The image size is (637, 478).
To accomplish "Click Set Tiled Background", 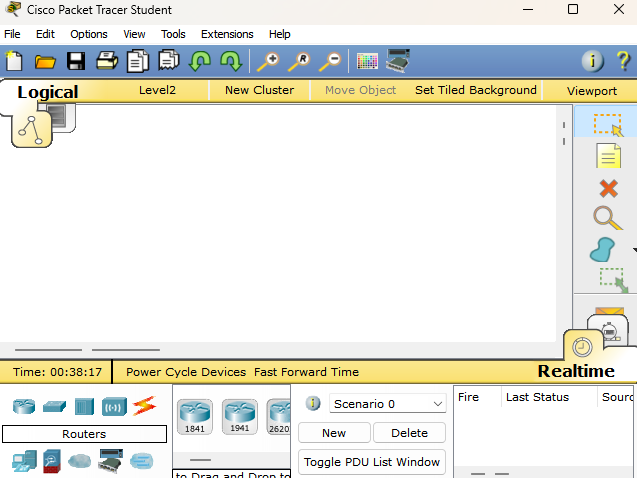I will coord(476,90).
